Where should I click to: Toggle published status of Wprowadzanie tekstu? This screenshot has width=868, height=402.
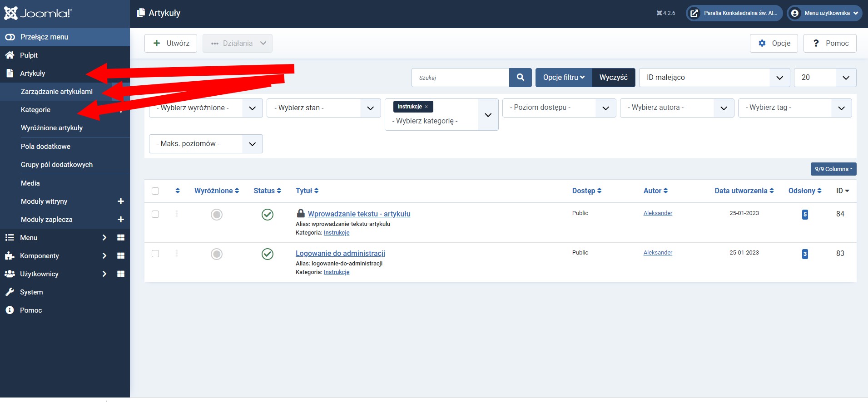point(268,215)
